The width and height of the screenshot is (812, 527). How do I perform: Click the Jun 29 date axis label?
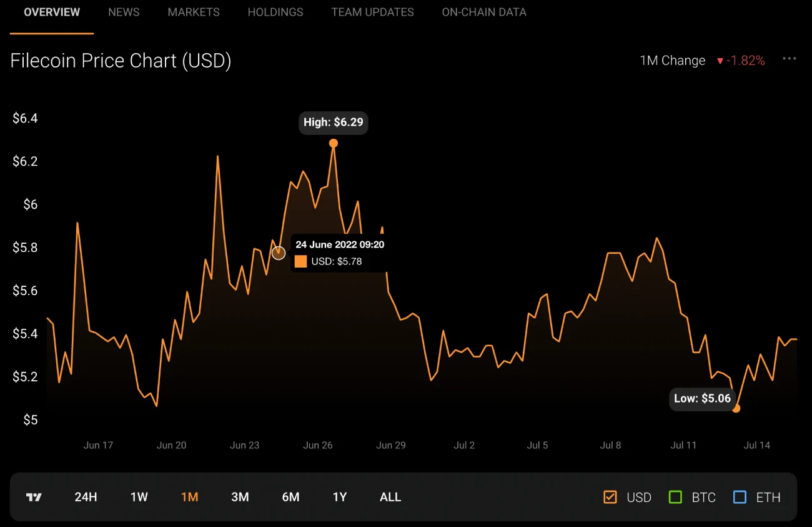pyautogui.click(x=391, y=445)
